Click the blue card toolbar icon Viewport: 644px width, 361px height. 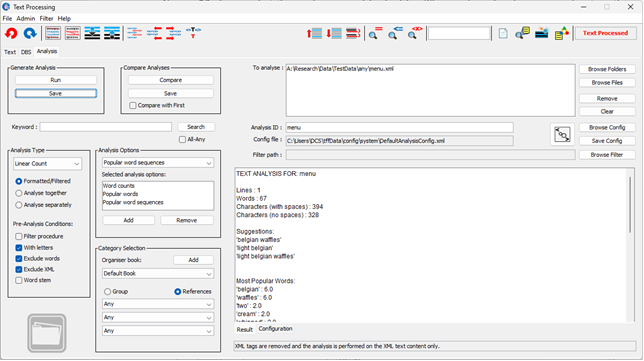(542, 33)
